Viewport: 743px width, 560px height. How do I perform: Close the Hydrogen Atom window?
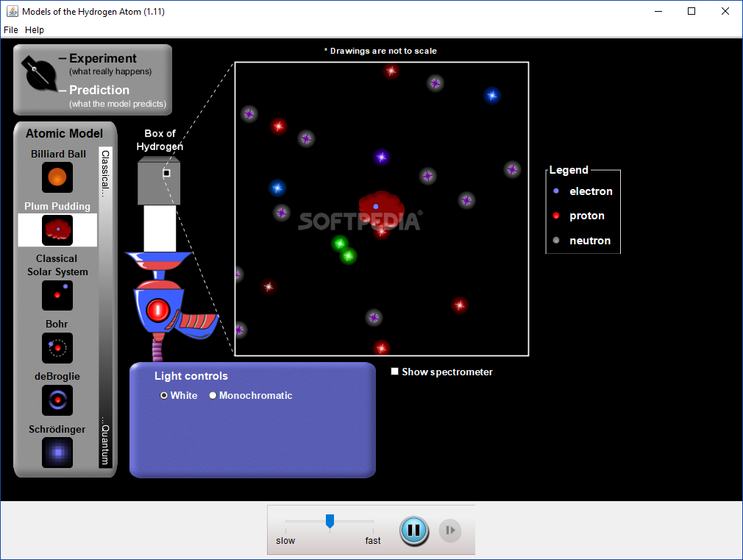[x=725, y=11]
